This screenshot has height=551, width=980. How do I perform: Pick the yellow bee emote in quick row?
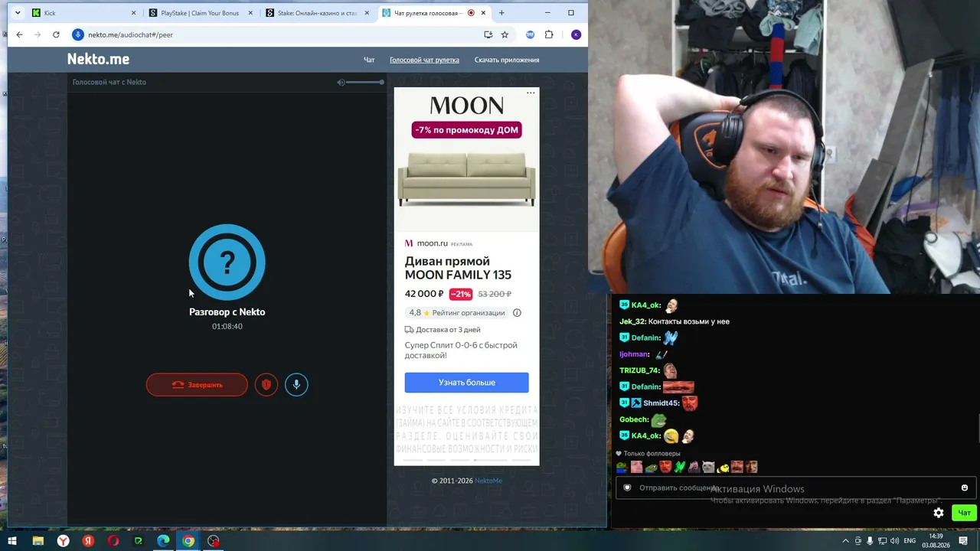click(723, 467)
